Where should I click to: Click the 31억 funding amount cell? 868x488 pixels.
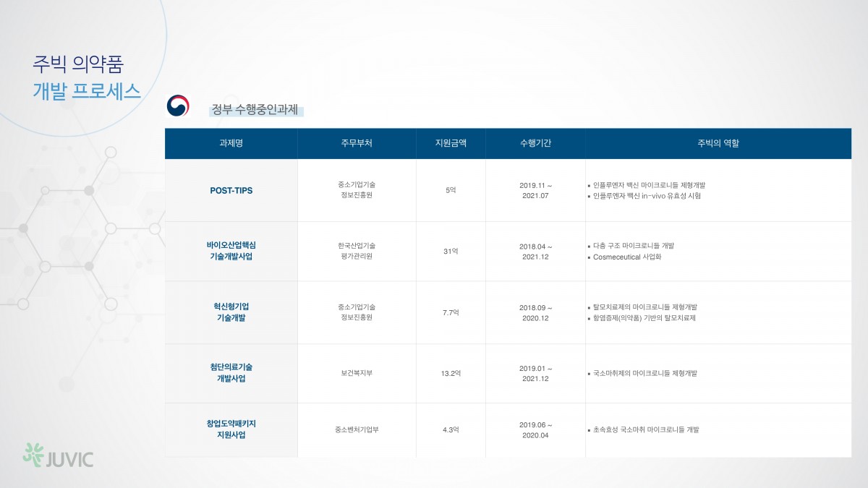click(x=451, y=251)
